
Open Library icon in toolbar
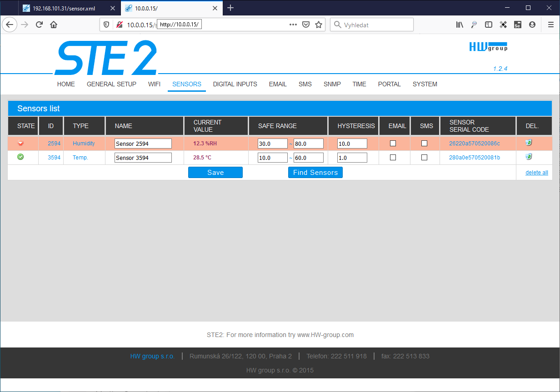tap(460, 25)
